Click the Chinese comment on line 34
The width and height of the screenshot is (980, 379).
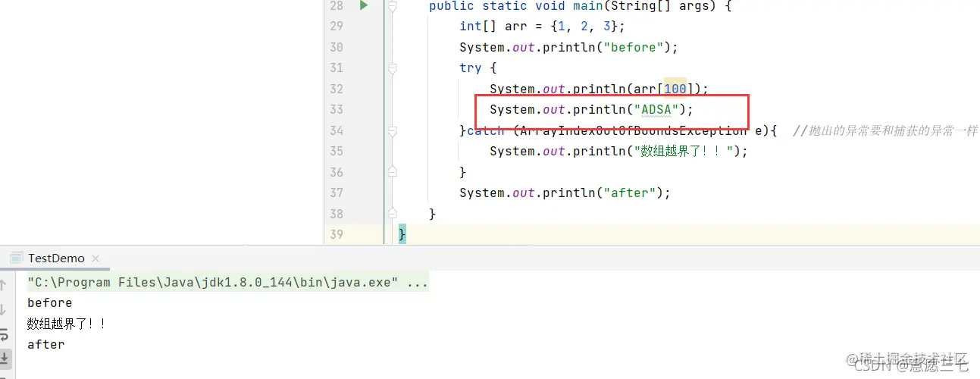(886, 130)
